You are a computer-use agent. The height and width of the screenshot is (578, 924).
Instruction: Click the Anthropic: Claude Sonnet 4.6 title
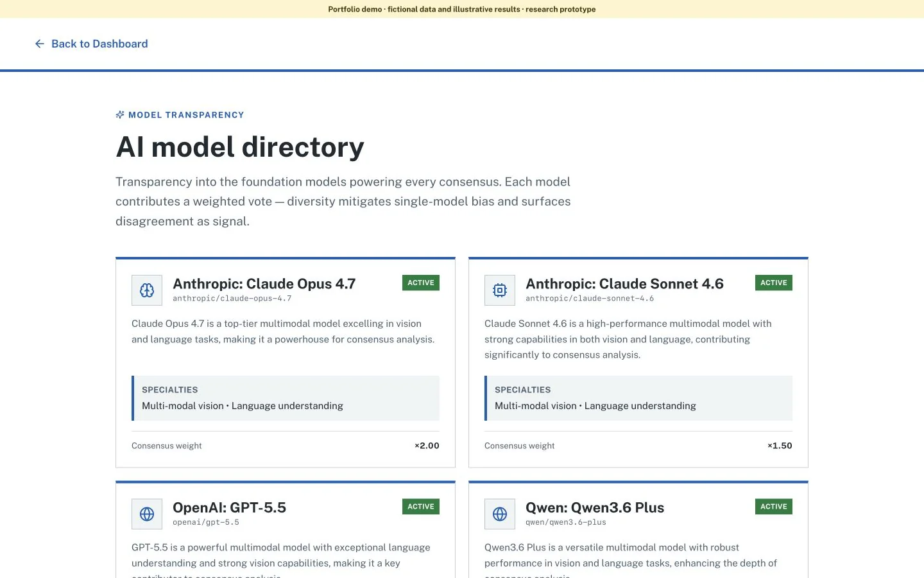click(x=624, y=284)
